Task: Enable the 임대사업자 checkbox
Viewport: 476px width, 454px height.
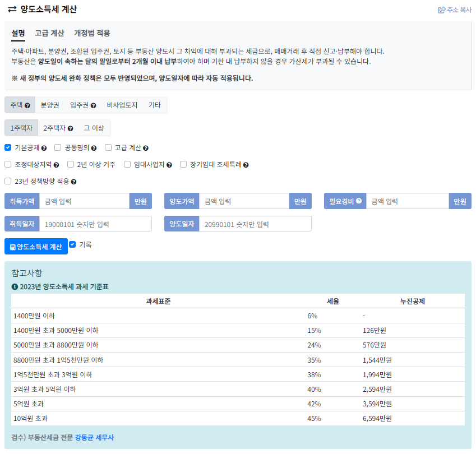Action: point(127,164)
